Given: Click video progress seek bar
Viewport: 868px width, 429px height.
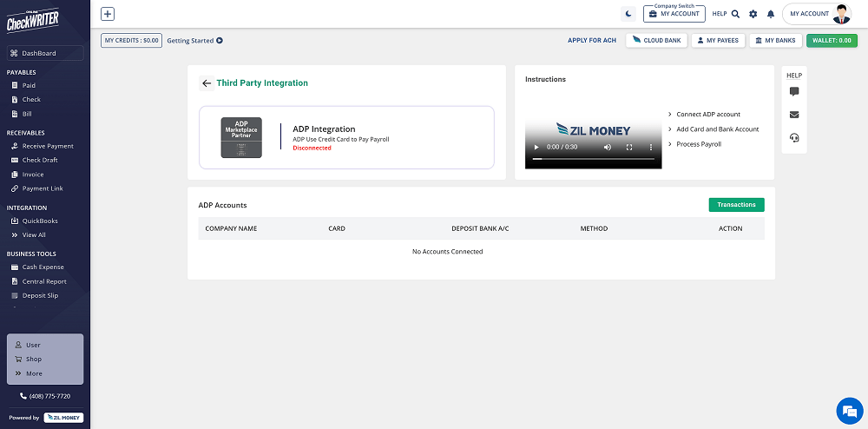Looking at the screenshot, I should (594, 160).
